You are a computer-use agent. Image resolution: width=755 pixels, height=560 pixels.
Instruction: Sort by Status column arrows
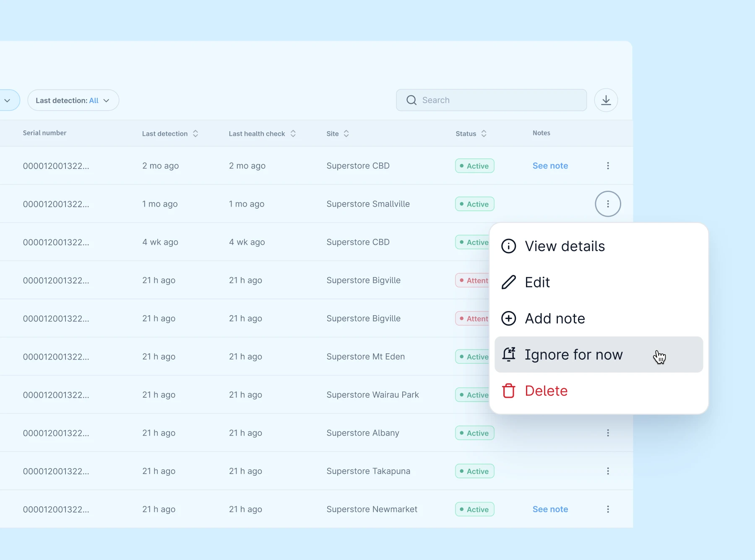(x=484, y=133)
